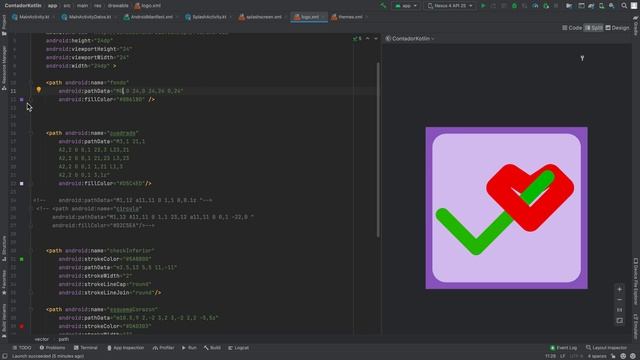Click the path breadcrumb below editor
The image size is (640, 360).
point(63,339)
